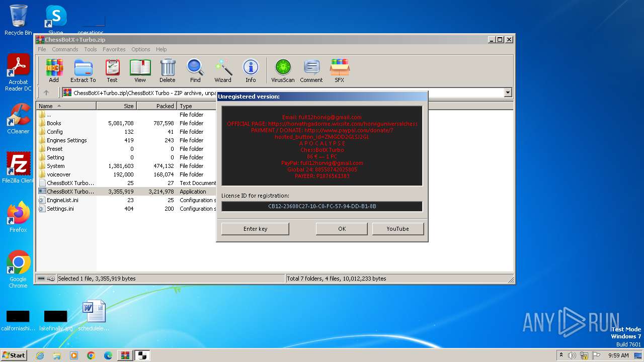Click the Enter key button
644x362 pixels.
255,229
